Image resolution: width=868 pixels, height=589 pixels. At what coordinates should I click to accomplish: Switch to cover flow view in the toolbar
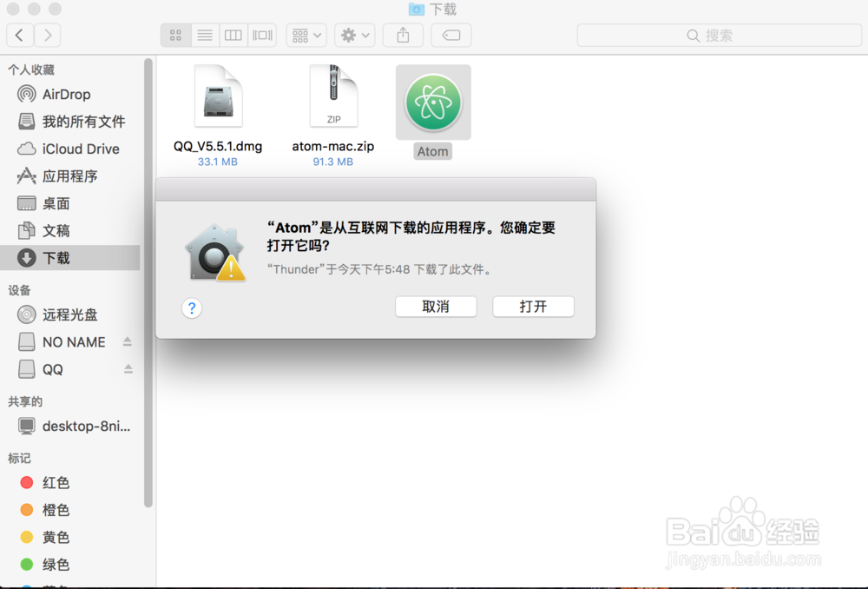pos(261,35)
